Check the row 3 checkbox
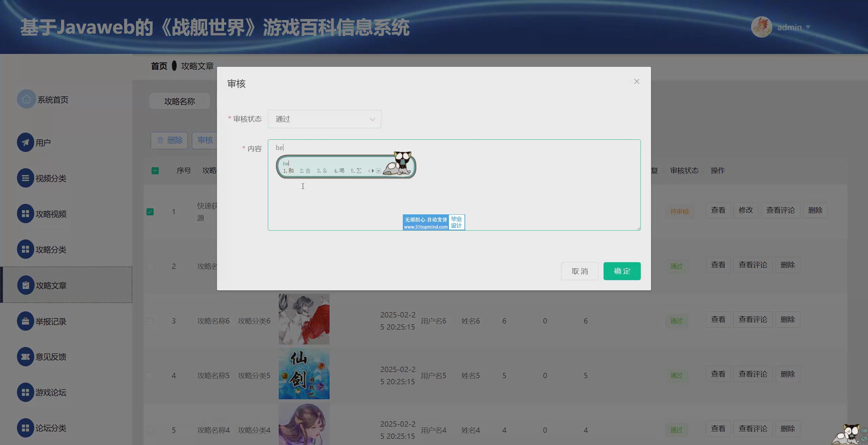Image resolution: width=868 pixels, height=445 pixels. pyautogui.click(x=150, y=321)
